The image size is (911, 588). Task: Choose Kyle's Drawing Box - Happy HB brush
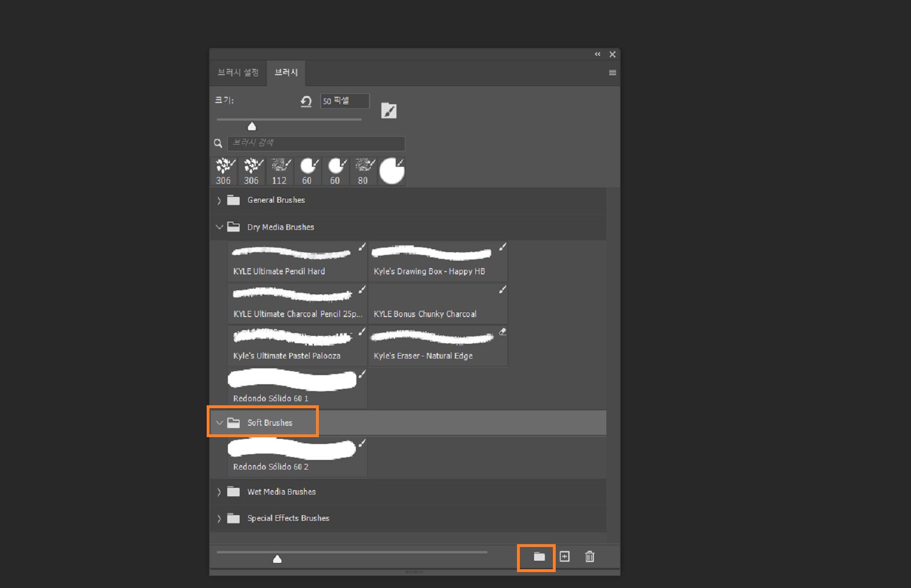[x=438, y=261]
